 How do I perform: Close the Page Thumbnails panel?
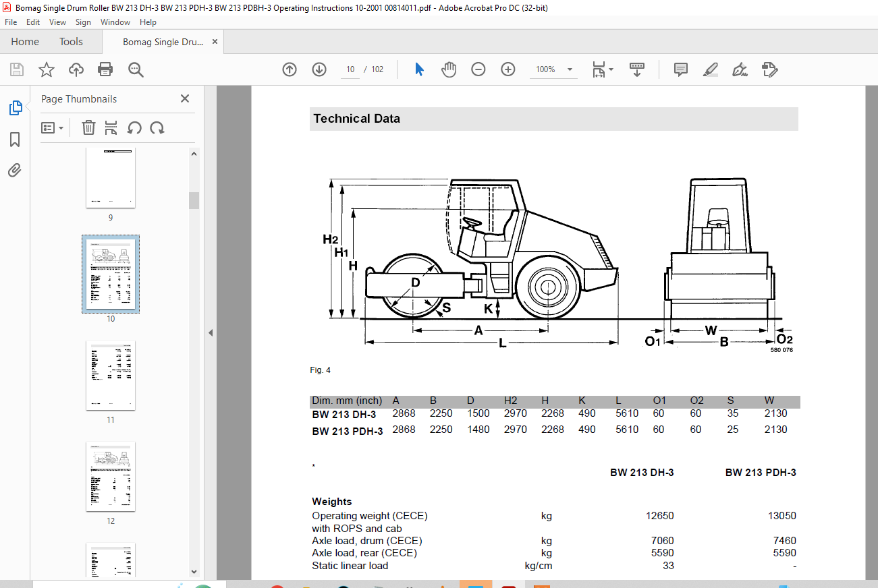[185, 98]
